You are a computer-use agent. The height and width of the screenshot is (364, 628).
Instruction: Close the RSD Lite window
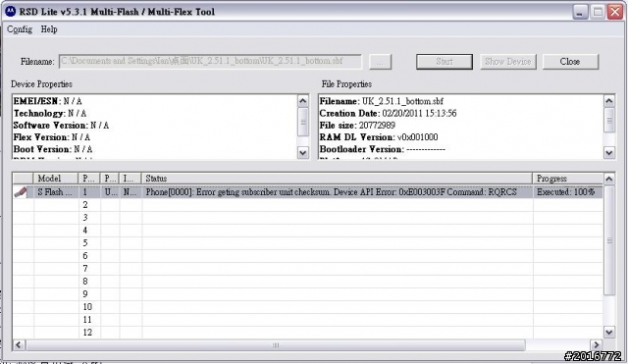tap(615, 12)
